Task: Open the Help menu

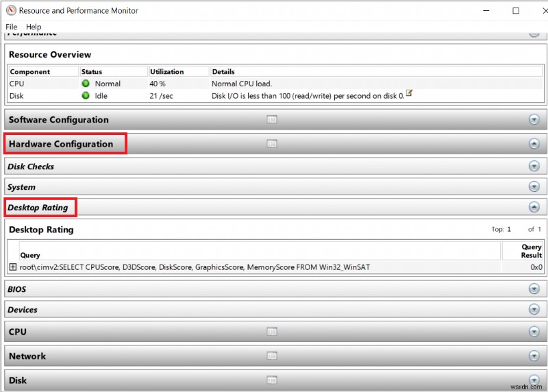Action: [34, 27]
